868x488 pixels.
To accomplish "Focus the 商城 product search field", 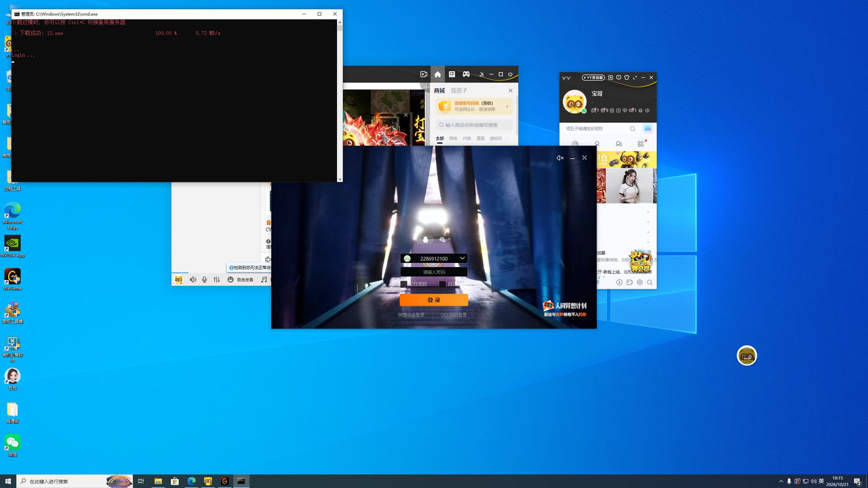I will click(475, 125).
